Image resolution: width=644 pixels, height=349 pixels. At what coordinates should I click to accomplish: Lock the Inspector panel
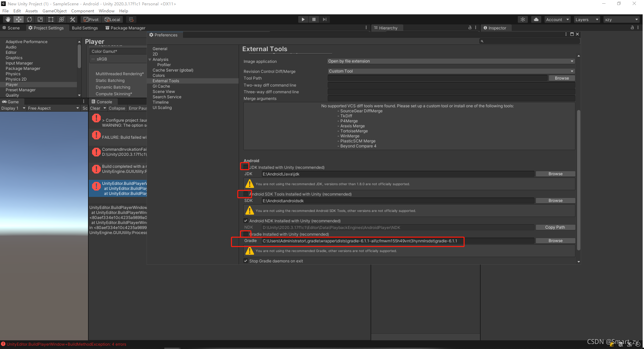(632, 28)
